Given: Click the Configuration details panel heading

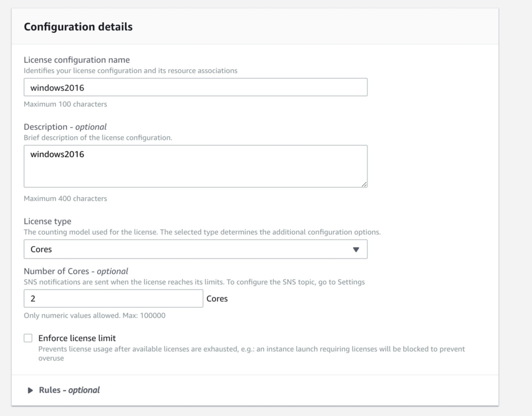Looking at the screenshot, I should point(78,27).
